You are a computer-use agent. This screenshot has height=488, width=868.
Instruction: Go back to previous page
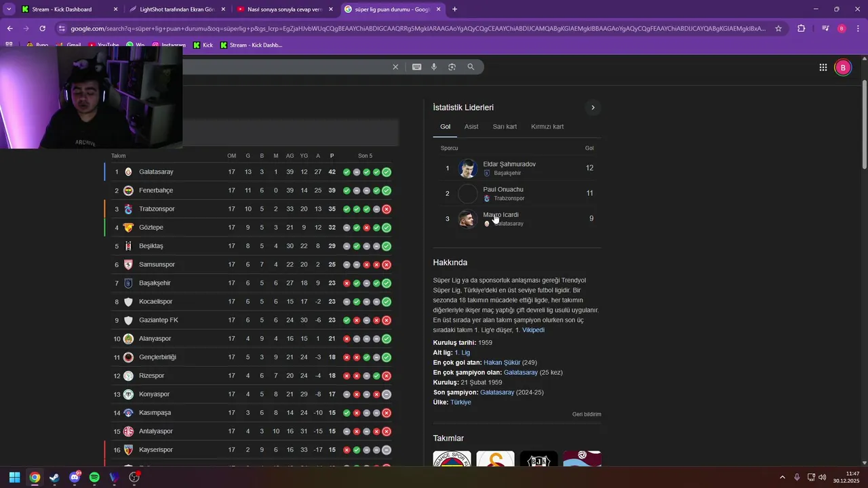pos(10,28)
